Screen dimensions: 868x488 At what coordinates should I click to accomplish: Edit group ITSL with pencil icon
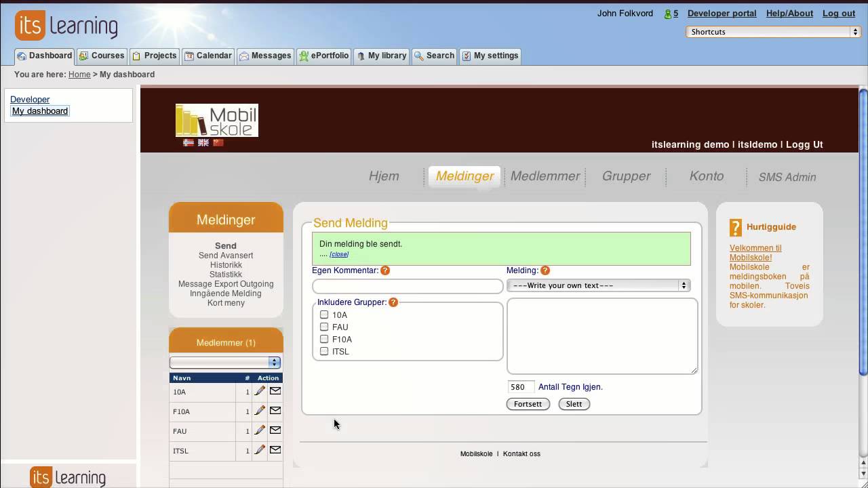pyautogui.click(x=260, y=450)
